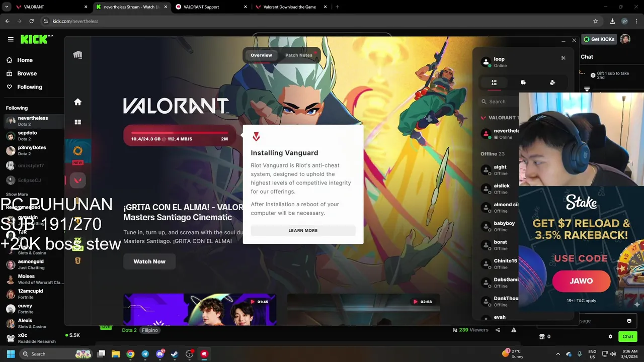The image size is (644, 362).
Task: Open Steam from the taskbar
Action: (x=175, y=354)
